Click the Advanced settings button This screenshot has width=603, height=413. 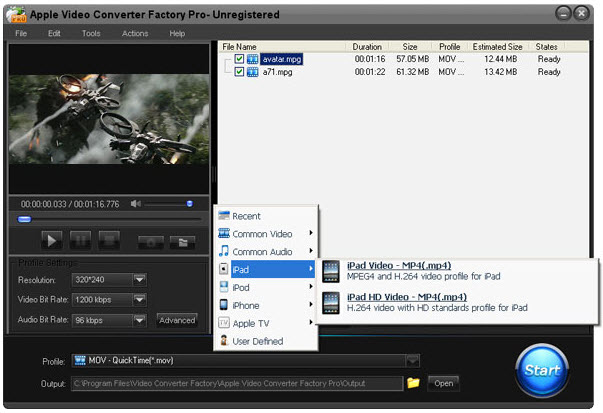177,320
